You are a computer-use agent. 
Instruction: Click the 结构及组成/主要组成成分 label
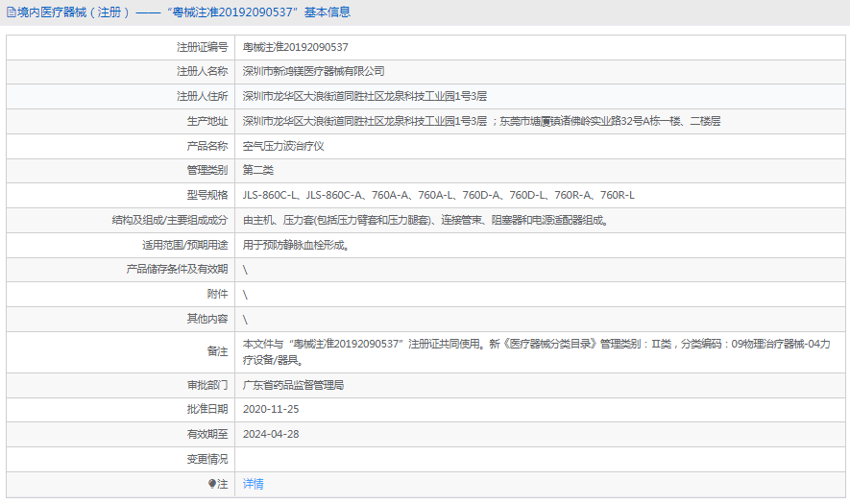pyautogui.click(x=170, y=220)
